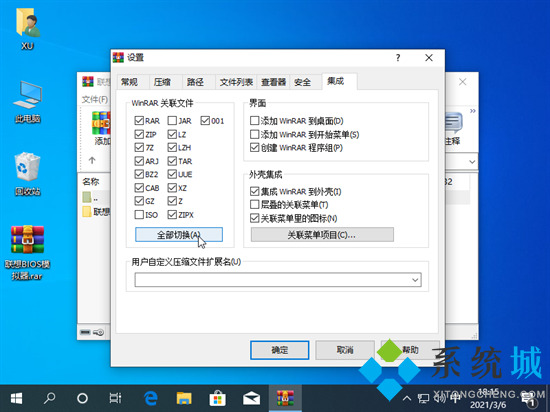This screenshot has width=550, height=412.
Task: Click the 添加 toolbar icon in WinRAR window
Action: 102,128
